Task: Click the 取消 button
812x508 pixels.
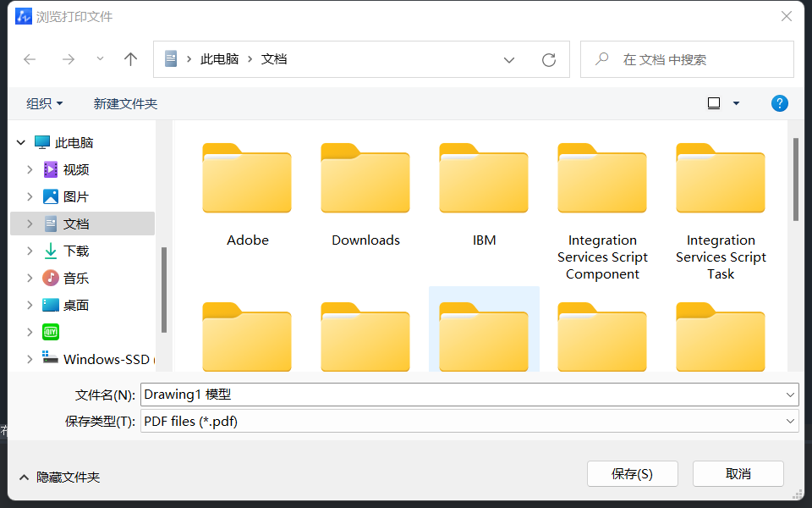Action: [738, 474]
